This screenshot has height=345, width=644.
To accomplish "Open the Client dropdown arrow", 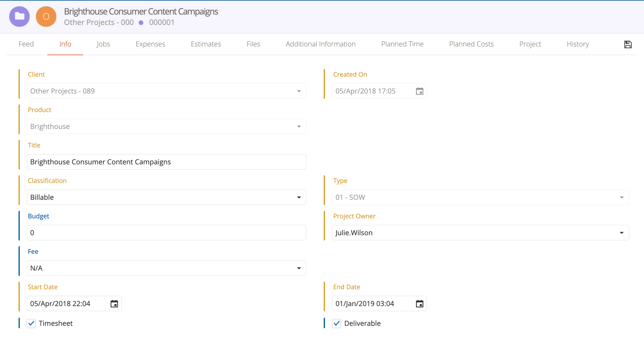I will (x=299, y=91).
